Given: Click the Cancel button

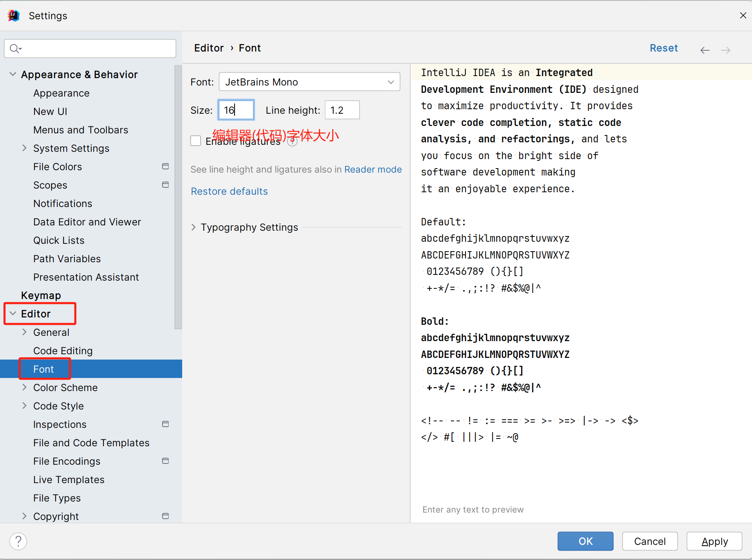Looking at the screenshot, I should click(x=650, y=541).
